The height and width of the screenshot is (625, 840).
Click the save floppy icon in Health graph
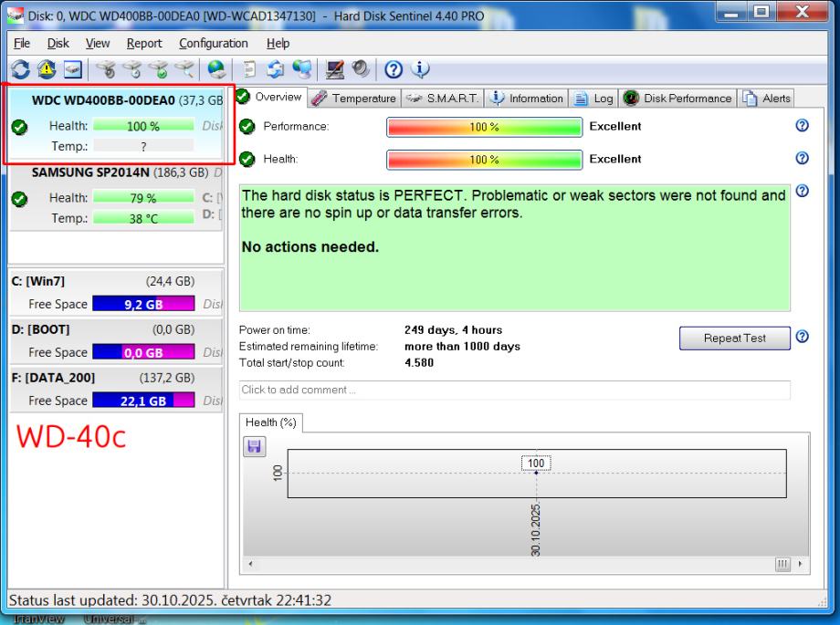255,446
